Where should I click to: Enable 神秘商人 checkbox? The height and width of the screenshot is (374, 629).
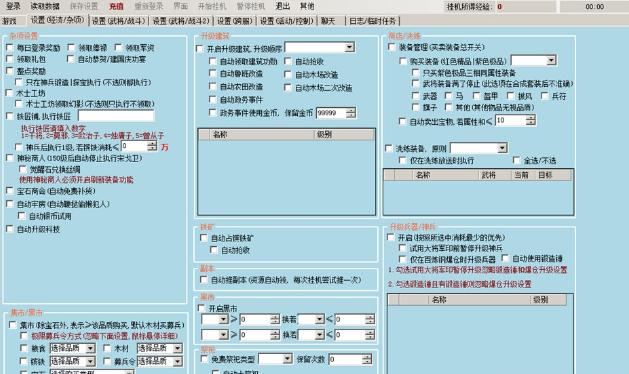pyautogui.click(x=10, y=158)
